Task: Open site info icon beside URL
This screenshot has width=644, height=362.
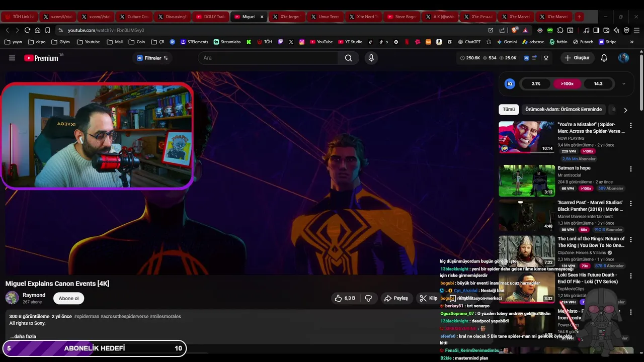Action: click(x=60, y=30)
